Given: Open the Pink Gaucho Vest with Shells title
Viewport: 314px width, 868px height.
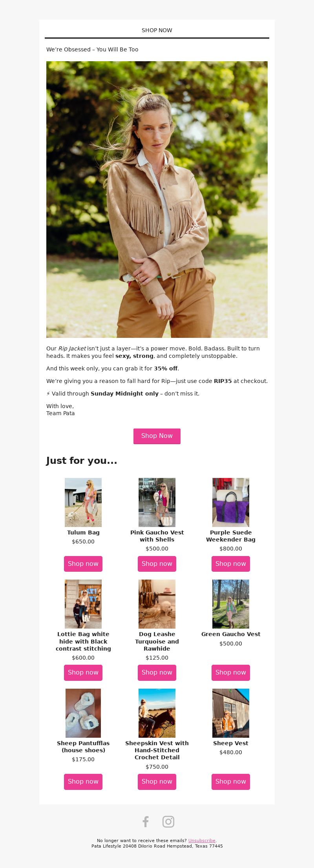Looking at the screenshot, I should pos(157,536).
